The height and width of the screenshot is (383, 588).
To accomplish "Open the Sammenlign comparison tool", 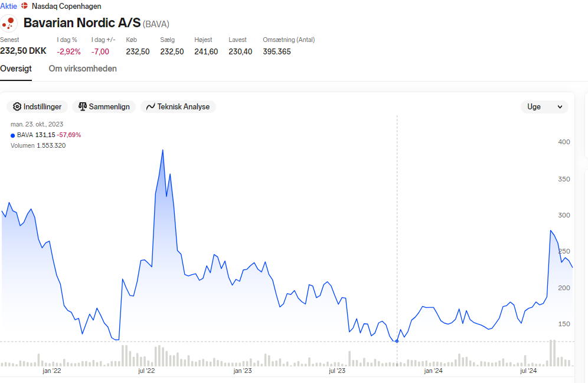I will (x=104, y=106).
